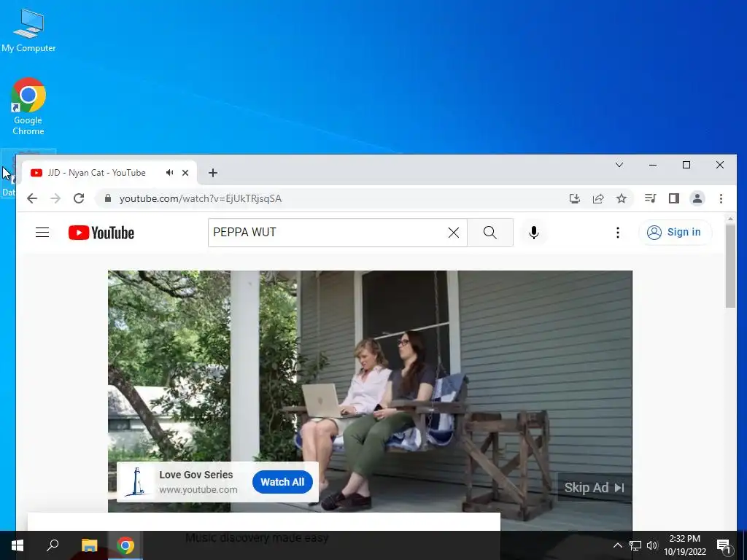The image size is (747, 560).
Task: Install app via address bar icon
Action: click(x=575, y=198)
